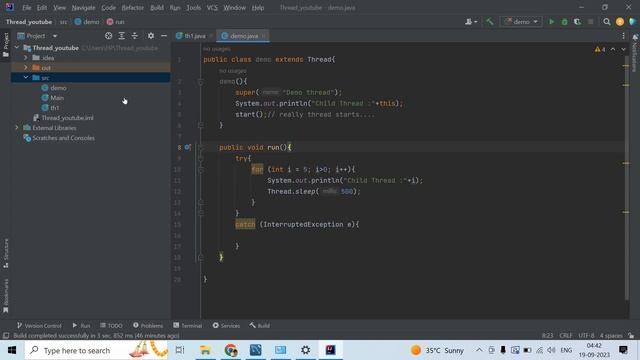This screenshot has width=640, height=360.
Task: Click the demo breadcrumb in navigation bar
Action: (x=87, y=22)
